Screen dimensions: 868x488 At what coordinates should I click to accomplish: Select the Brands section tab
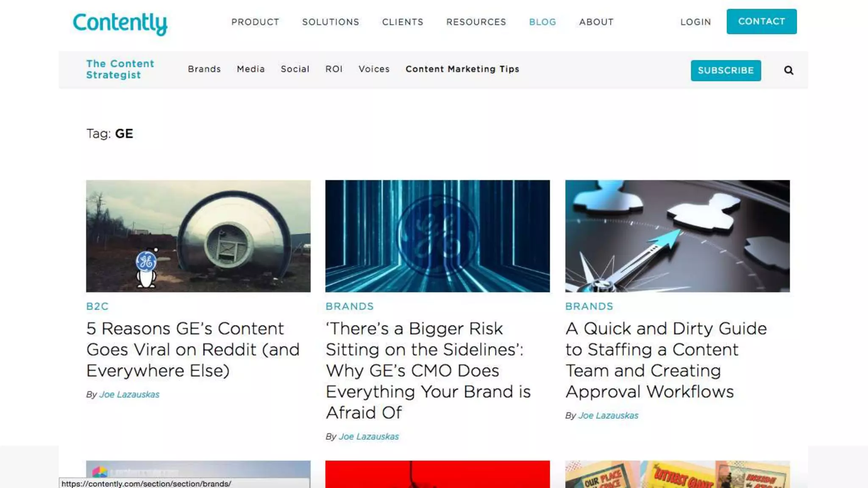point(204,69)
